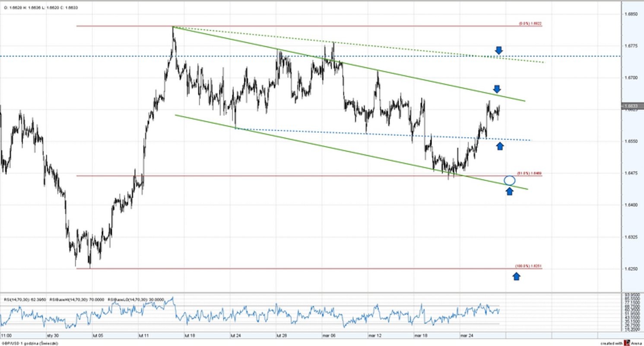This screenshot has width=644, height=346.
Task: Select the "(100.0%) 1.6251" Fibonacci label
Action: pyautogui.click(x=528, y=265)
